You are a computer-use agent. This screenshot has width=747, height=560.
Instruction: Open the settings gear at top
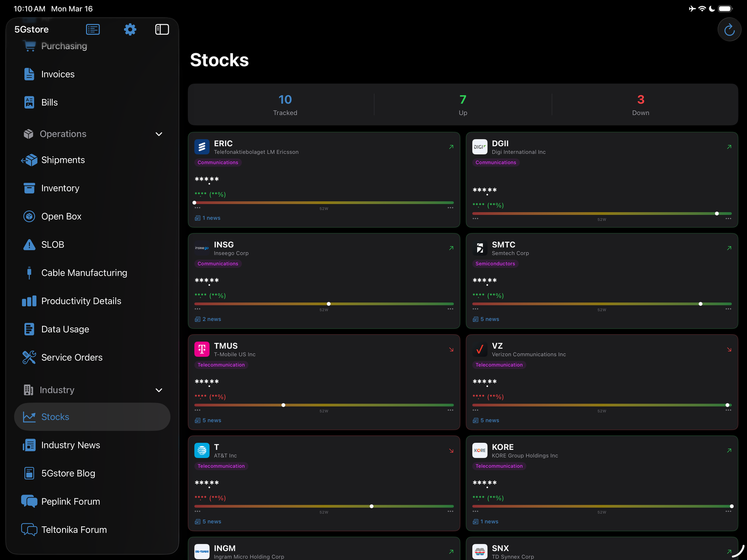click(x=130, y=29)
